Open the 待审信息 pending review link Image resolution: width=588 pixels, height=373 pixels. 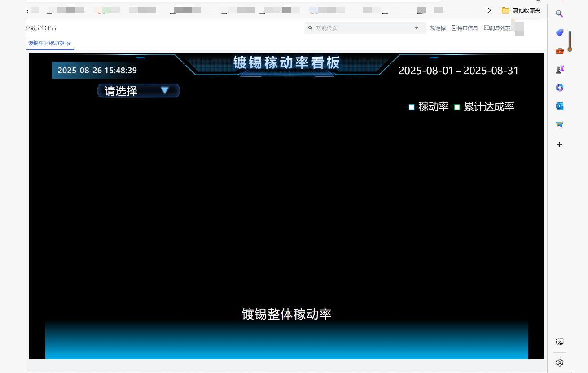[465, 28]
